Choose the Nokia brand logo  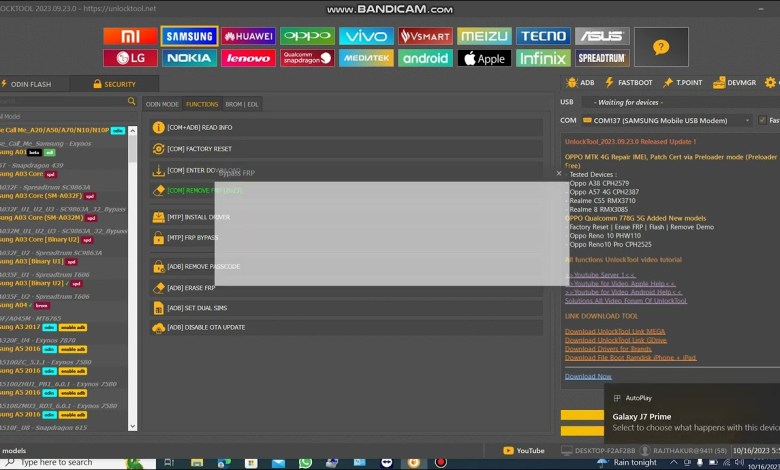tap(189, 58)
